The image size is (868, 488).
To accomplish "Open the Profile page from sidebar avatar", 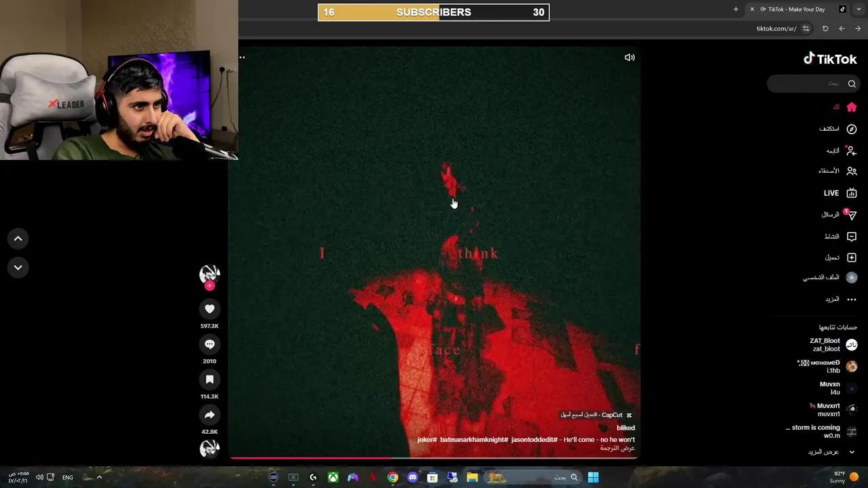I will pyautogui.click(x=831, y=277).
